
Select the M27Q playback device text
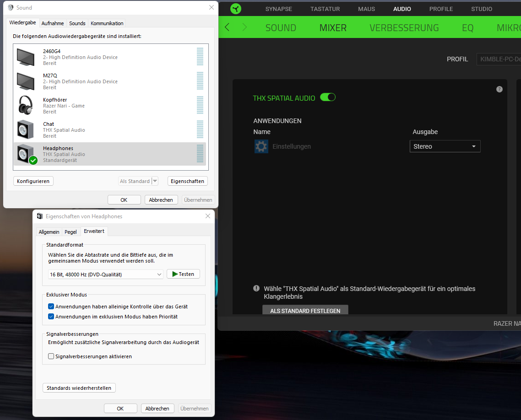[x=80, y=81]
